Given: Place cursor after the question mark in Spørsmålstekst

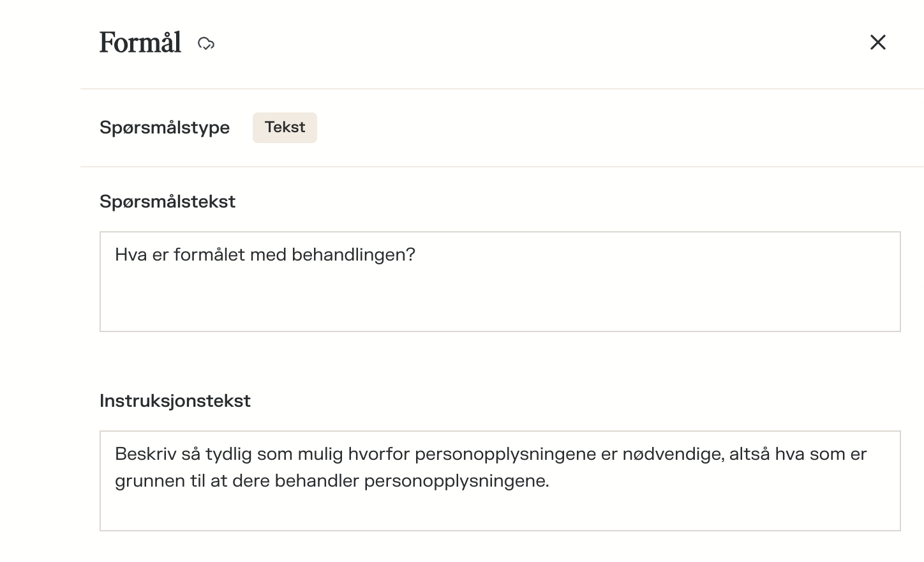Looking at the screenshot, I should [417, 255].
